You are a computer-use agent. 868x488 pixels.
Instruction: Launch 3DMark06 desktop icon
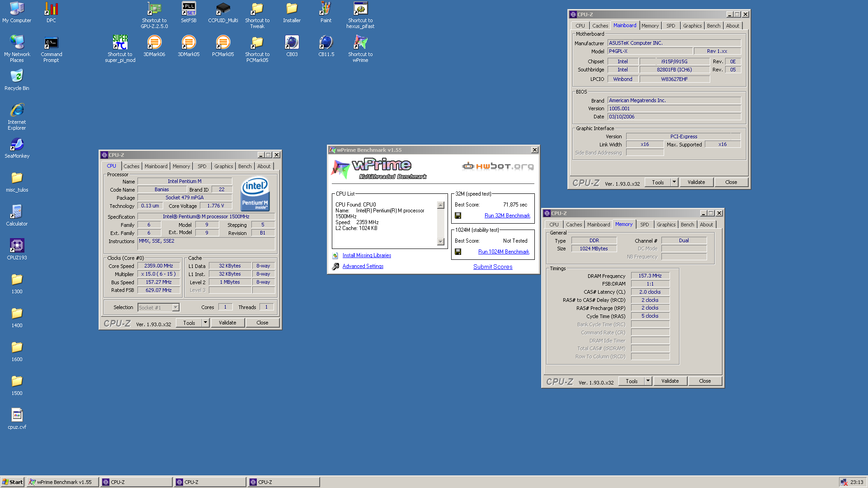click(154, 46)
